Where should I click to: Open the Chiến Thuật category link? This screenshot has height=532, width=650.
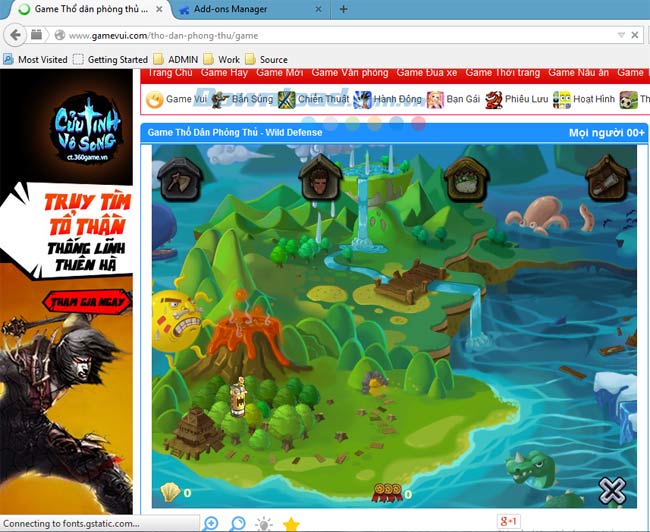pyautogui.click(x=314, y=99)
